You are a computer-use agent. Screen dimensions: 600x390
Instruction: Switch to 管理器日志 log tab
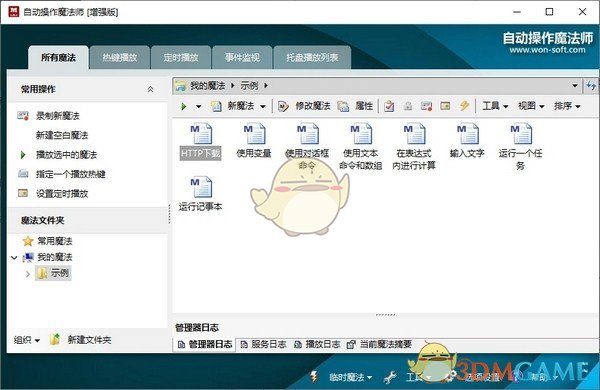tap(205, 344)
